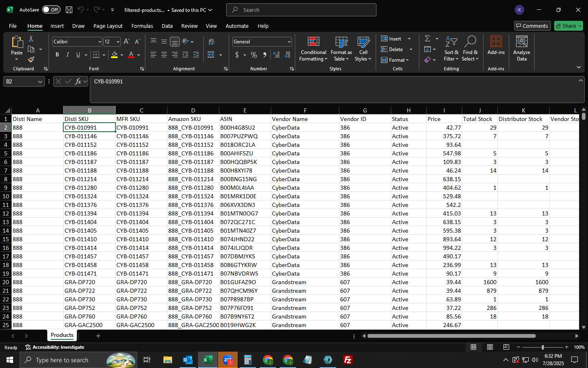The width and height of the screenshot is (588, 368).
Task: Click the Center alignment icon
Action: tap(164, 55)
